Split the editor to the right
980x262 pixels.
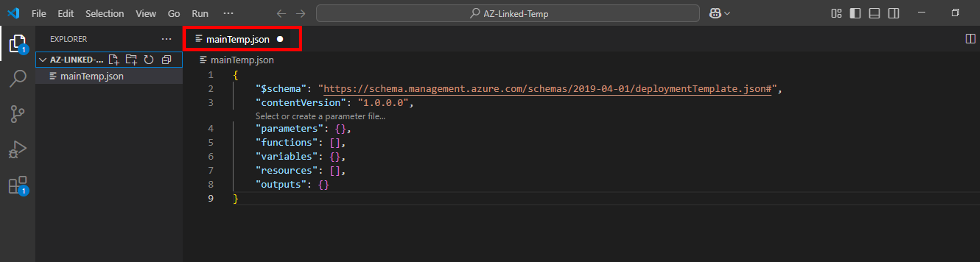[970, 39]
